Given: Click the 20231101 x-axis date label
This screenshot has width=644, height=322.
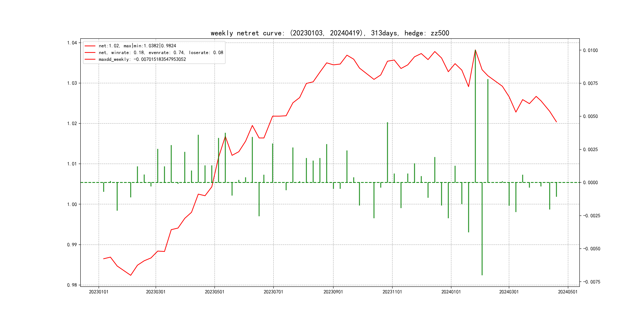Looking at the screenshot, I should [x=392, y=292].
